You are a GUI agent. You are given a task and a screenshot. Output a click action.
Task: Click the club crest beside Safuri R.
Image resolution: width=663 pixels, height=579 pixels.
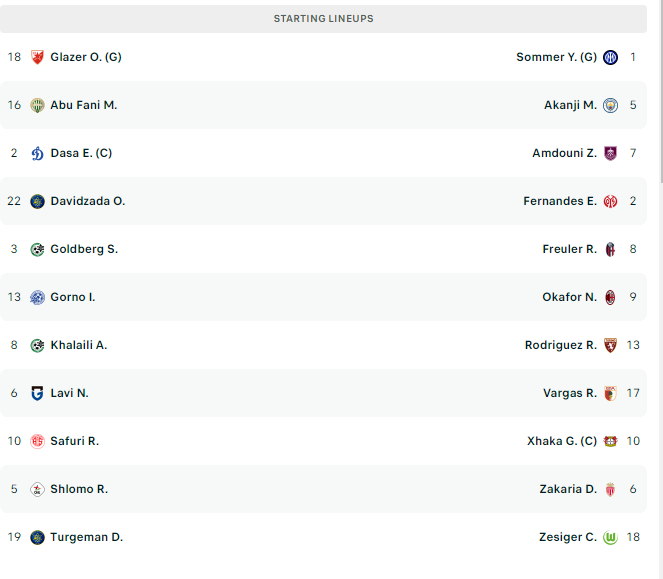37,441
